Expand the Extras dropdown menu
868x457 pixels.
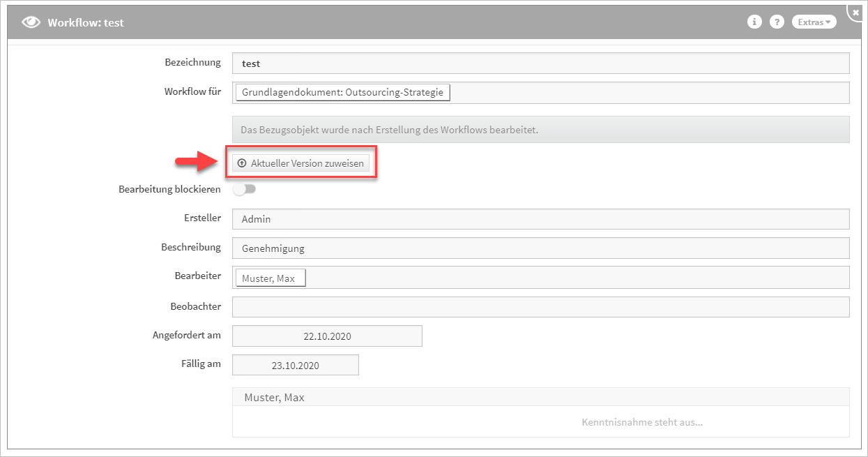[x=814, y=22]
